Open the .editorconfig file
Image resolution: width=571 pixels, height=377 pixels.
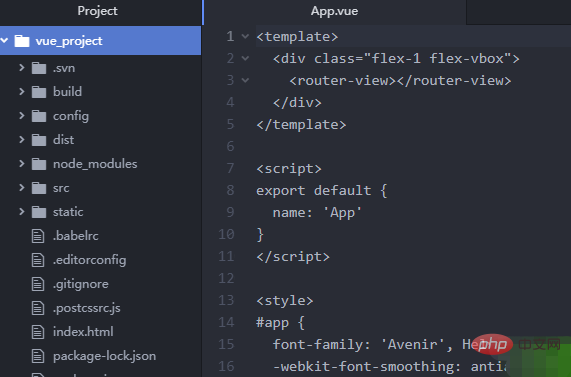(90, 260)
